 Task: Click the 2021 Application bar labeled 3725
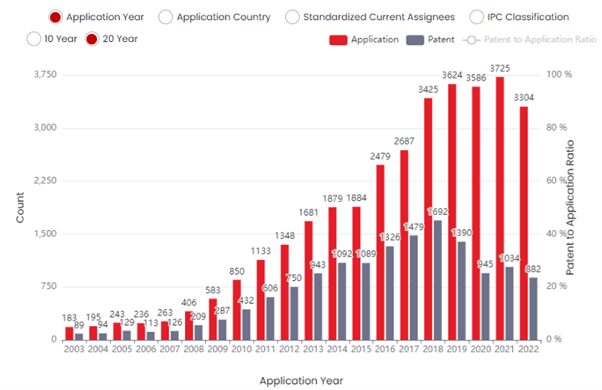[x=499, y=208]
